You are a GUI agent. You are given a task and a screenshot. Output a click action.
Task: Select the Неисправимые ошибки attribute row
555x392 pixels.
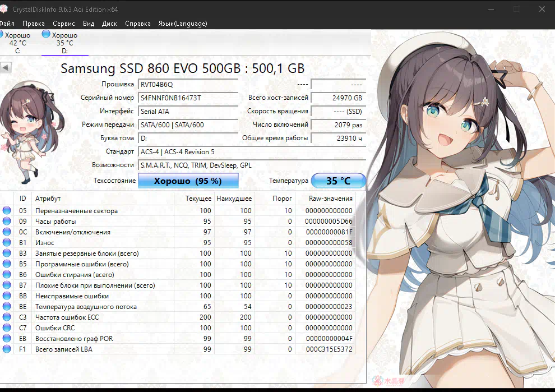point(178,296)
